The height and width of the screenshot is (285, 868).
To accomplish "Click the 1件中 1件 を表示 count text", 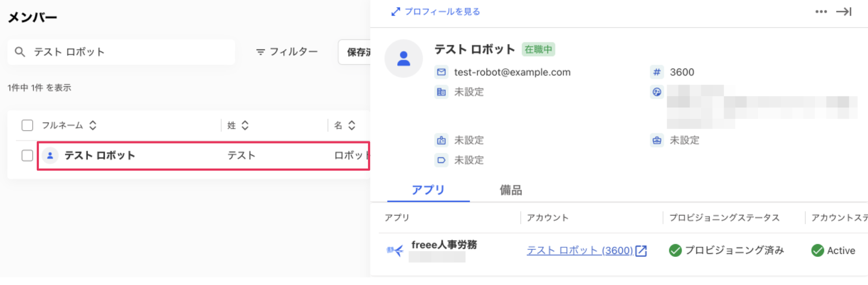I will (39, 88).
